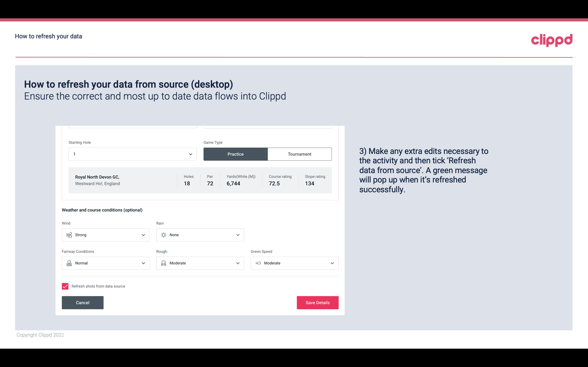Expand the Rain dropdown selector

[238, 235]
